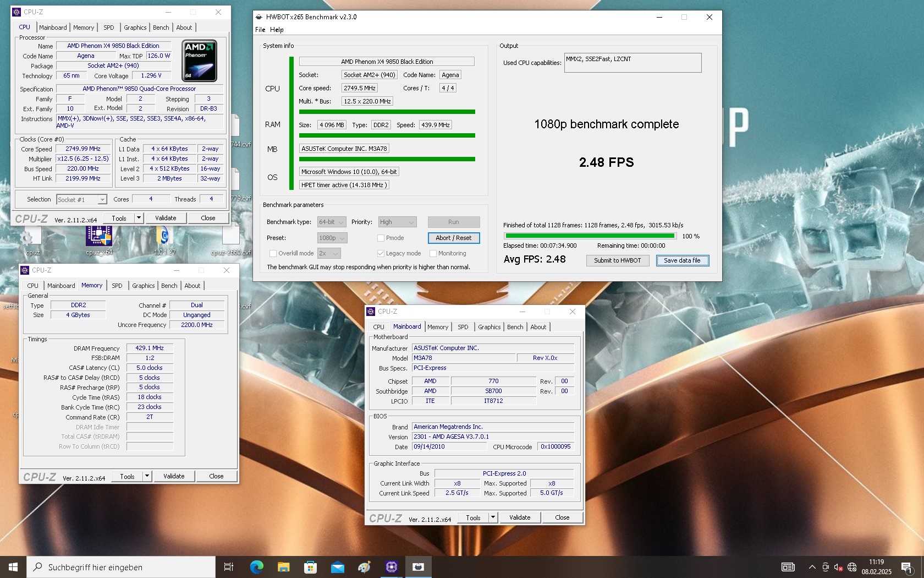
Task: Click Validate in the Mainboard CPU-Z window
Action: point(520,517)
